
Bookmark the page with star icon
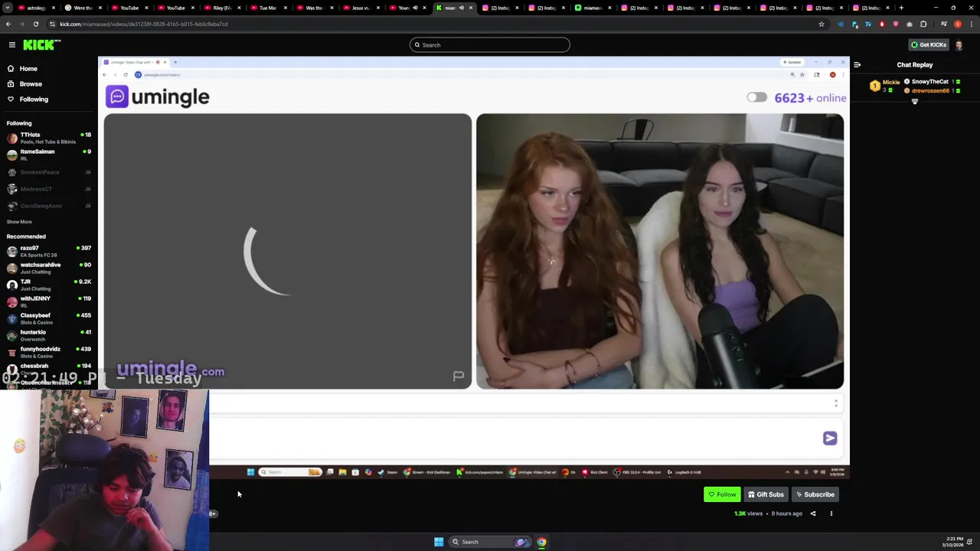coord(822,24)
